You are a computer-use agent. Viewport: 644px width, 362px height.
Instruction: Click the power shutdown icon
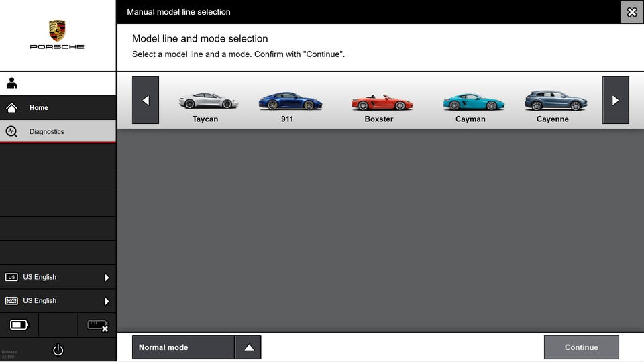point(58,350)
